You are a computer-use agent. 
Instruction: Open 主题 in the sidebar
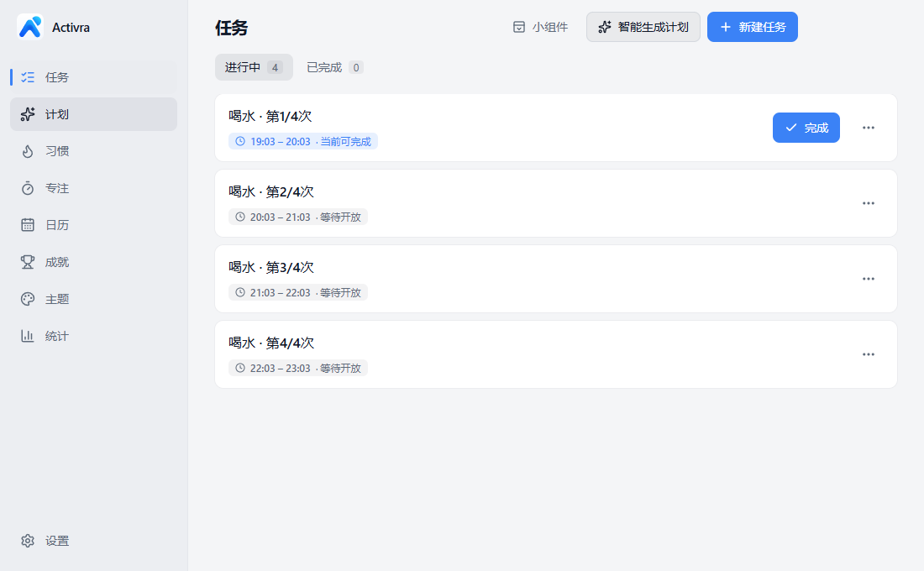(x=94, y=299)
